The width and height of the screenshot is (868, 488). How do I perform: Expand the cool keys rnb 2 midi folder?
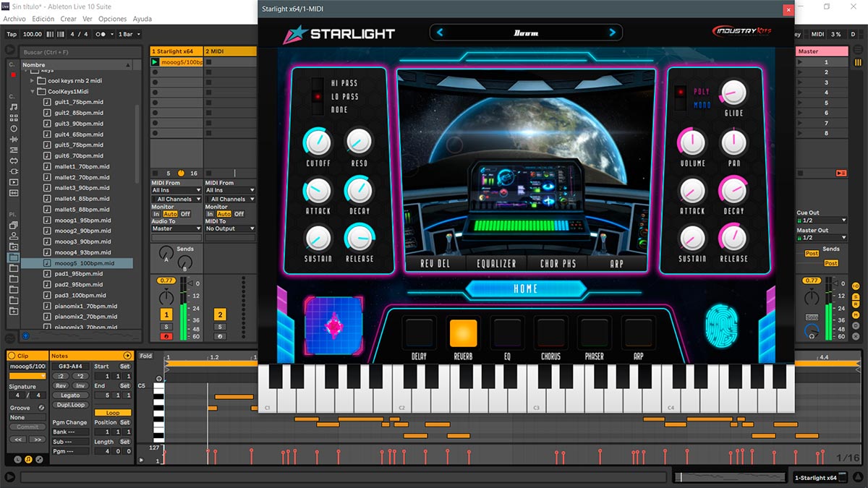[33, 81]
